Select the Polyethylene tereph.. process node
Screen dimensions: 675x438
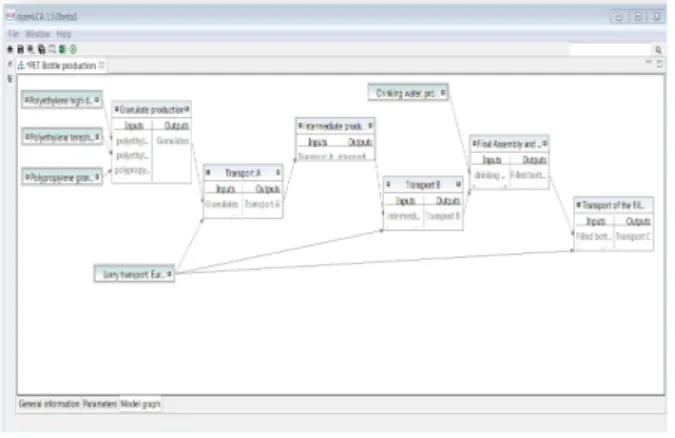(x=62, y=137)
